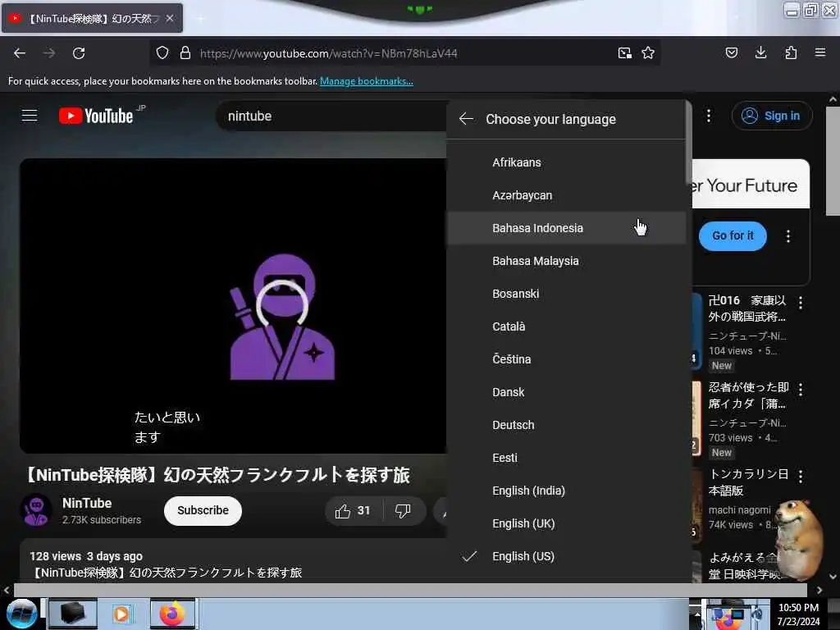Open YouTube settings three-dot menu
The height and width of the screenshot is (630, 840).
click(709, 116)
